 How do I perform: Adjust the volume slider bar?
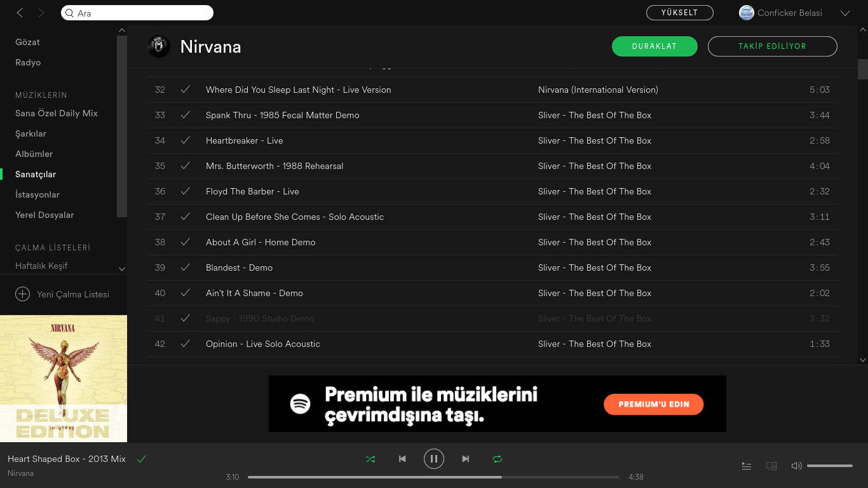pos(830,466)
